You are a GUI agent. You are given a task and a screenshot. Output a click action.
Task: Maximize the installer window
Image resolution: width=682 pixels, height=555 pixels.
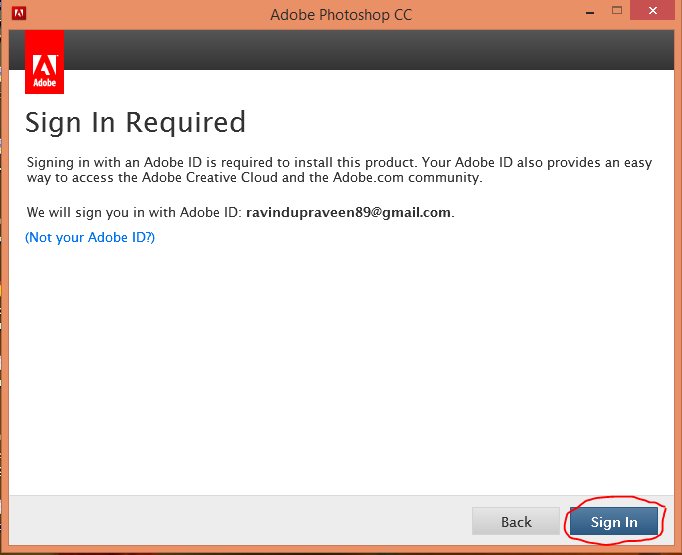616,10
